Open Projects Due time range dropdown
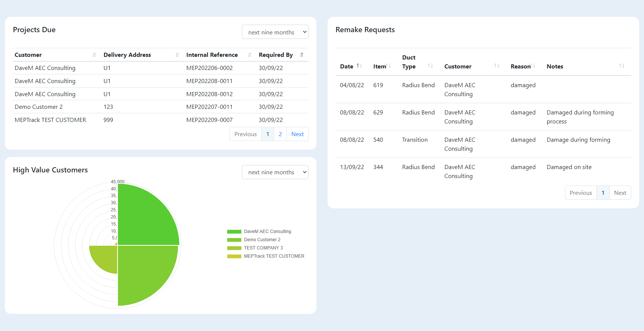644x331 pixels. [275, 32]
